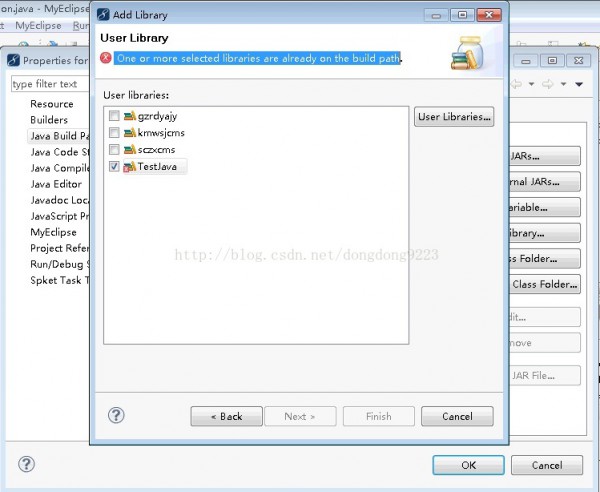Select Java Compiler in properties tree
Image resolution: width=600 pixels, height=492 pixels.
(x=60, y=168)
